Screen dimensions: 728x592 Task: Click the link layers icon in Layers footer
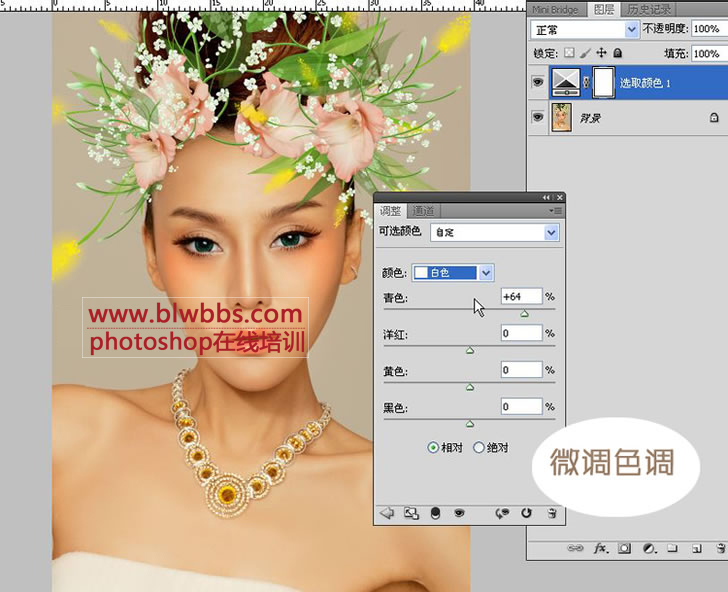[x=575, y=548]
